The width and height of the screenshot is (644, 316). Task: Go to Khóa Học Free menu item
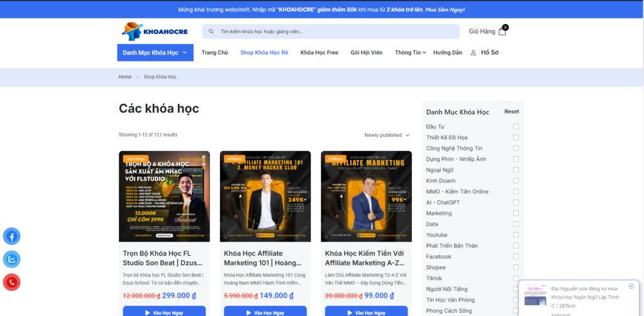point(319,53)
